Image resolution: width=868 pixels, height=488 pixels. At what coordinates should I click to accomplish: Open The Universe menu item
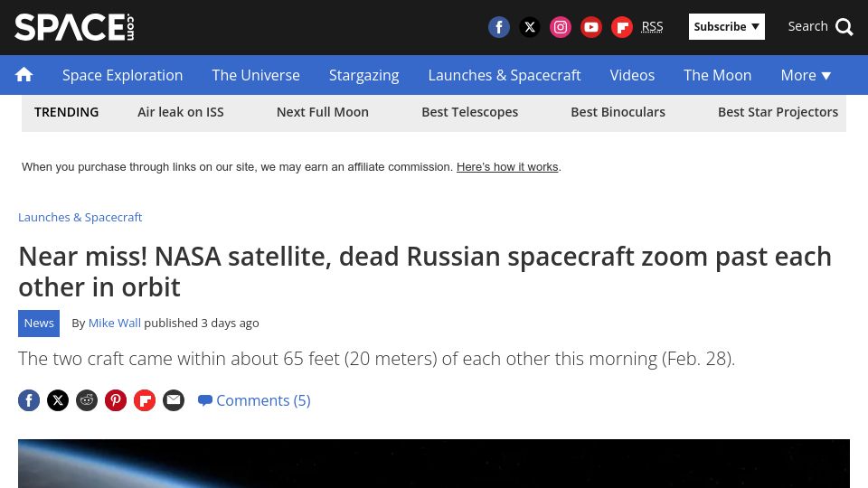[x=256, y=75]
